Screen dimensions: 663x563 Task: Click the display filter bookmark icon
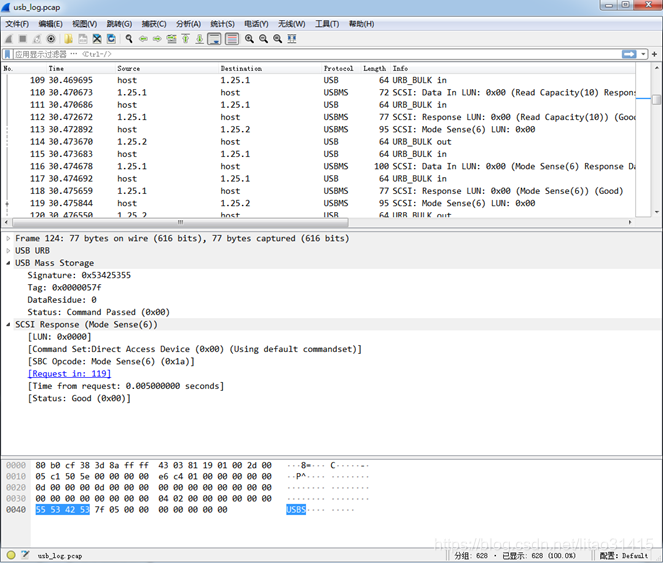(x=7, y=54)
